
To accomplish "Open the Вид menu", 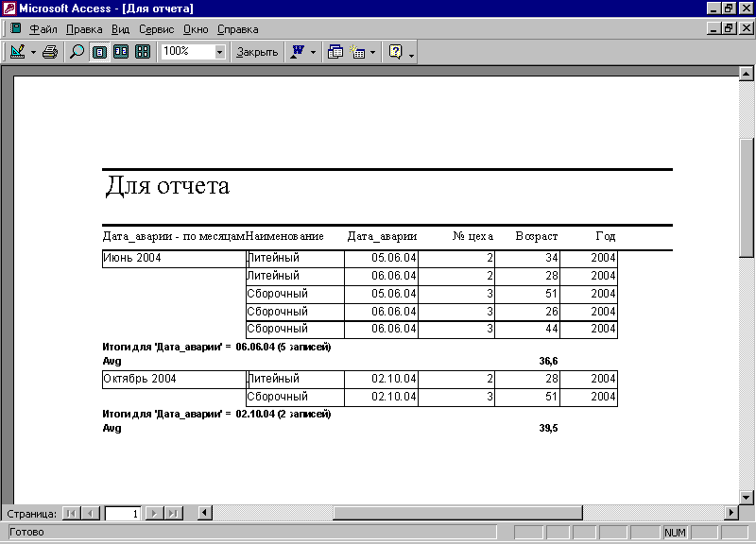I will (x=121, y=29).
